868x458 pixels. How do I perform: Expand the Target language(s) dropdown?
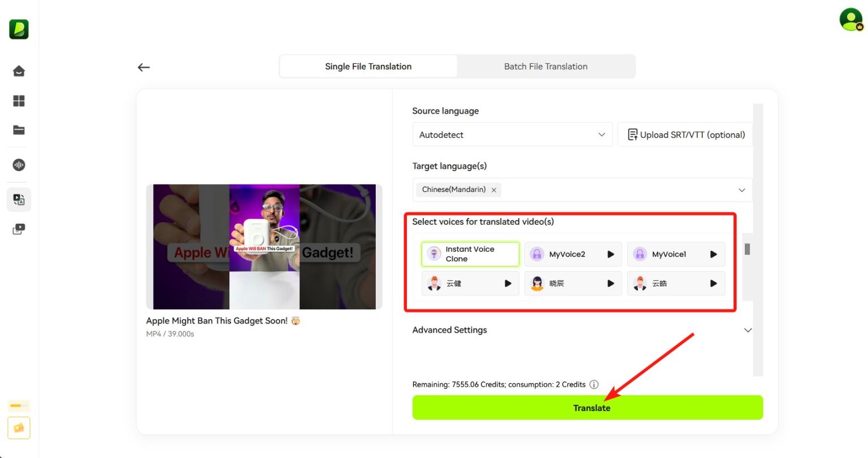coord(741,190)
